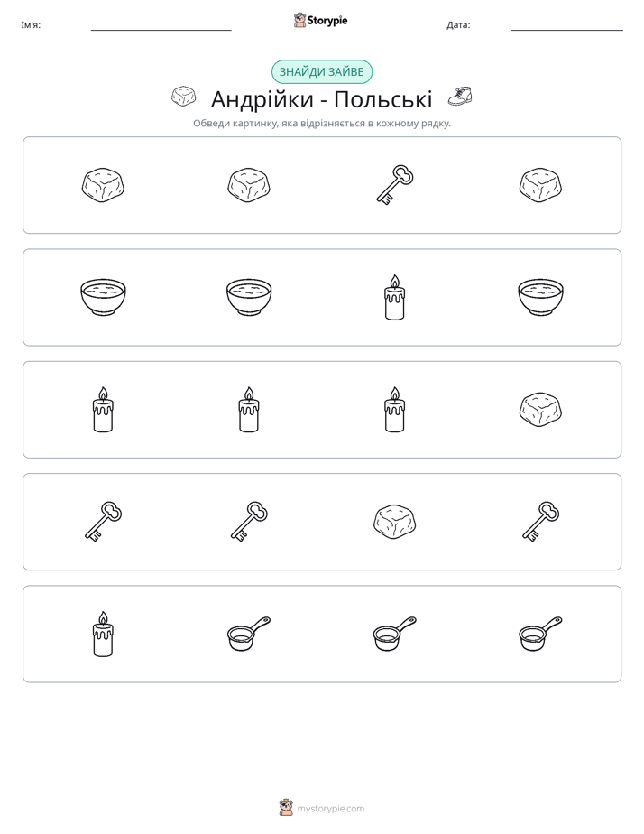Viewport: 644px width, 834px height.
Task: Click the middle candle in row three
Action: [x=249, y=410]
